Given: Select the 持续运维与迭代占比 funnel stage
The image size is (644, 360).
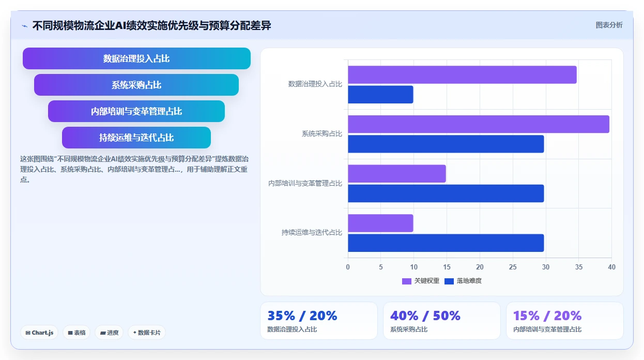Looking at the screenshot, I should [136, 138].
